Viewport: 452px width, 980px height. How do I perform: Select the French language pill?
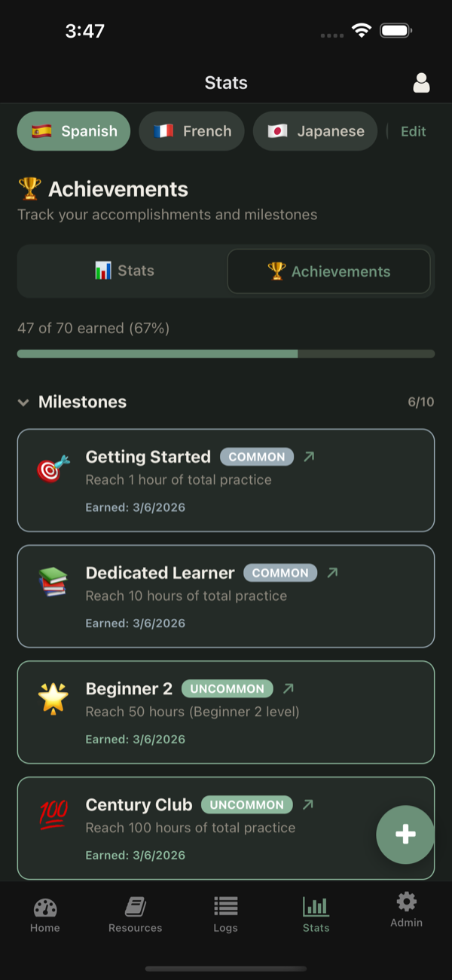click(191, 130)
